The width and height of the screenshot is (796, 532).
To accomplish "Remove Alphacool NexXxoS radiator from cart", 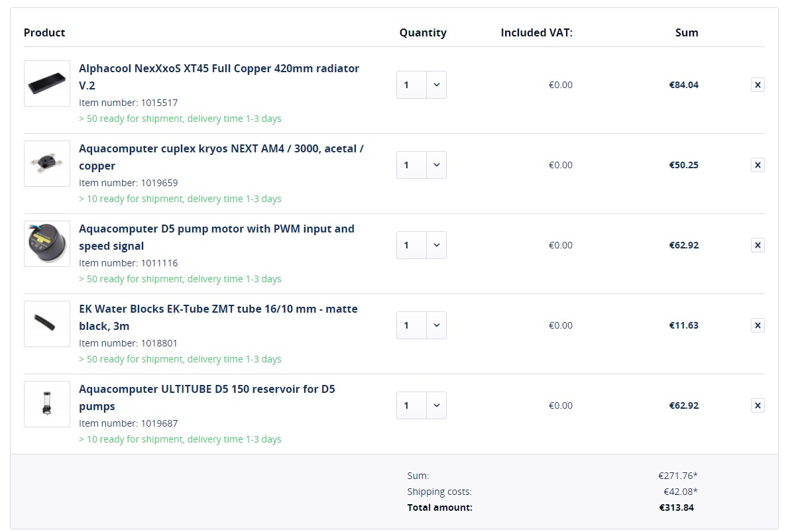I will click(758, 85).
